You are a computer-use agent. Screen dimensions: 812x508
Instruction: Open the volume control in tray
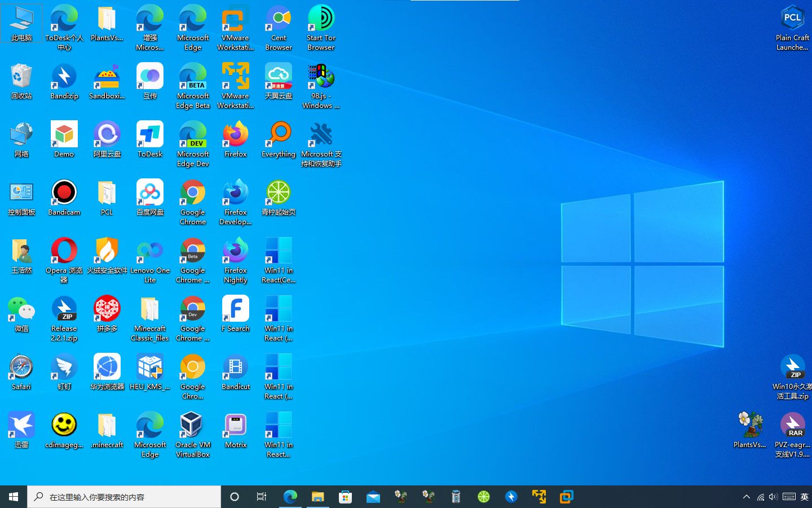[x=773, y=497]
